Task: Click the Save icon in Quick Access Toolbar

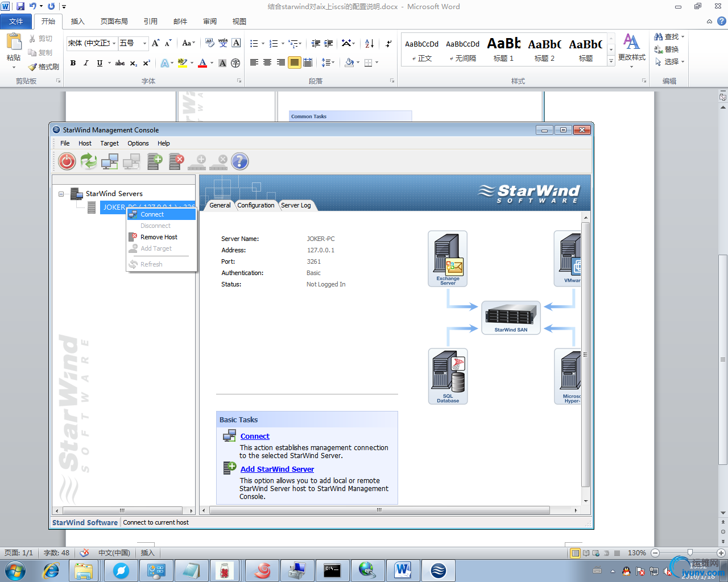Action: (20, 6)
